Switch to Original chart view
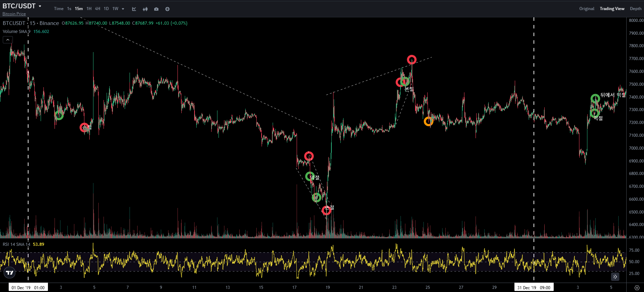The height and width of the screenshot is (292, 644). pos(587,9)
